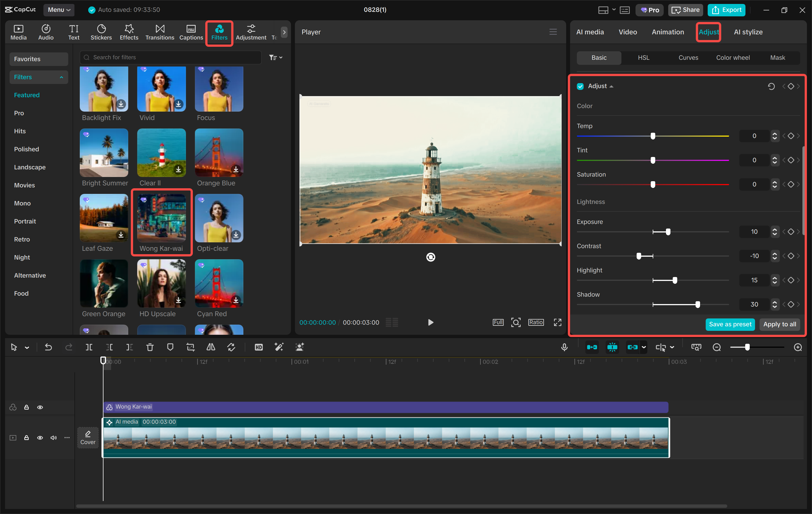The image size is (812, 514).
Task: Click the Save as preset button
Action: tap(730, 324)
